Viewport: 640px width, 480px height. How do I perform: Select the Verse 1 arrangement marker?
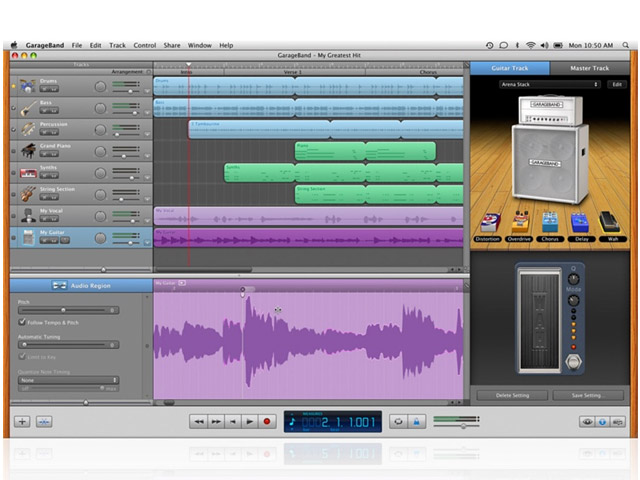pos(294,72)
